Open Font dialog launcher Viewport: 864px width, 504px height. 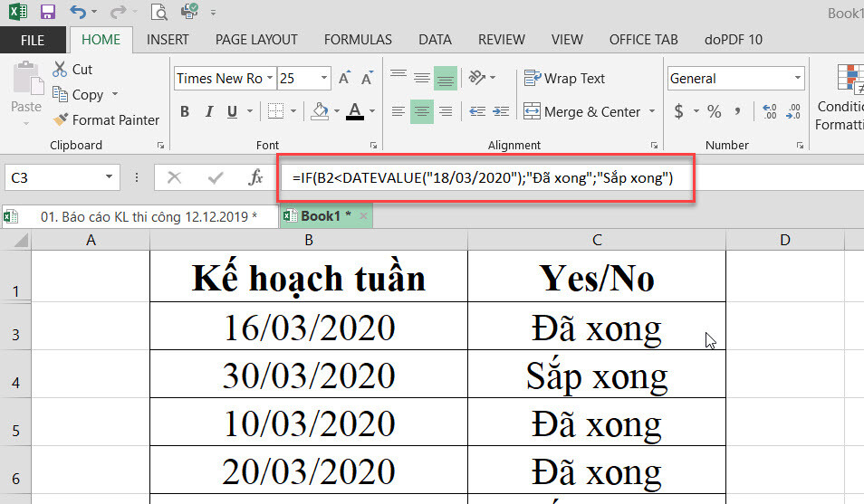pyautogui.click(x=374, y=146)
